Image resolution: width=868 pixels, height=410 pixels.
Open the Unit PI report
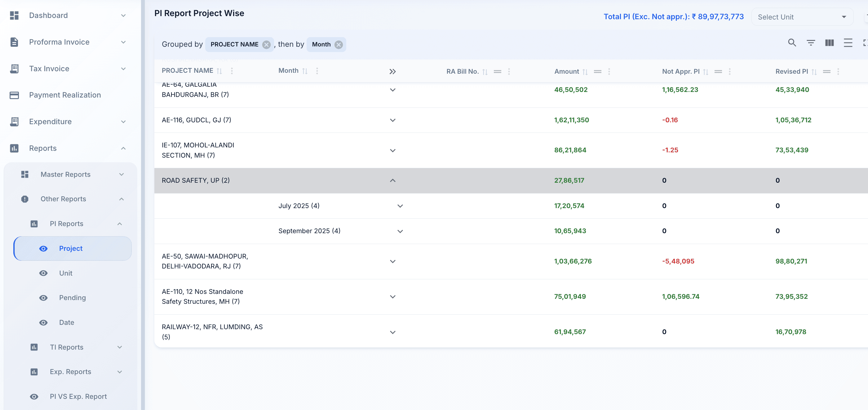coord(72,273)
